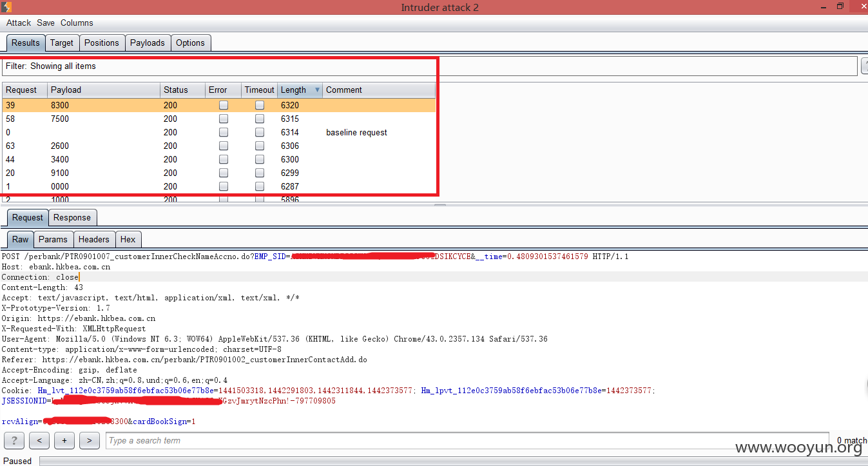Click length value 6320
This screenshot has width=868, height=466.
(x=290, y=105)
